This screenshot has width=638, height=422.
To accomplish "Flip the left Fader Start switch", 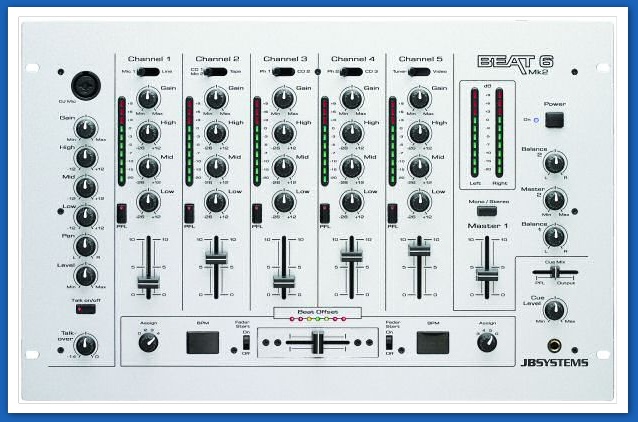I will [246, 343].
